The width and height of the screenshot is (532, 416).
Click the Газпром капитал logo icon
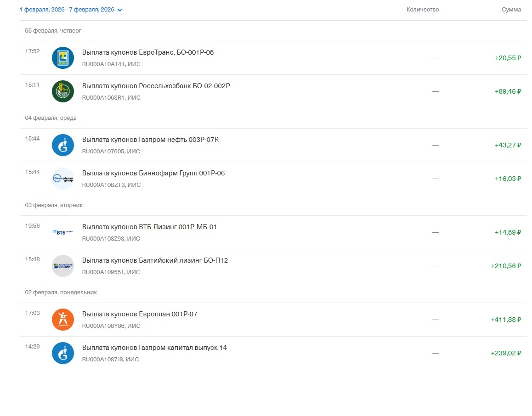pyautogui.click(x=63, y=353)
